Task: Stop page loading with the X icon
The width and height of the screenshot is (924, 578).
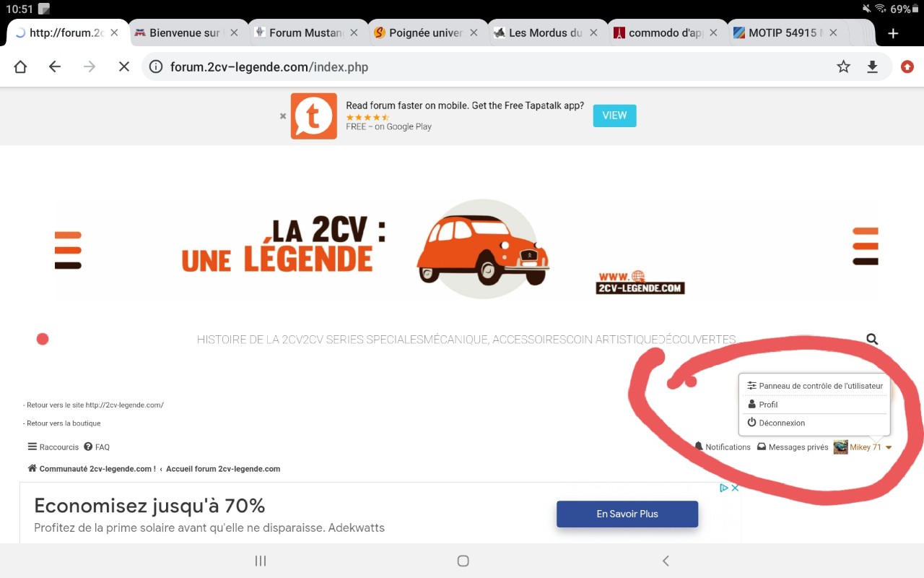Action: coord(123,67)
